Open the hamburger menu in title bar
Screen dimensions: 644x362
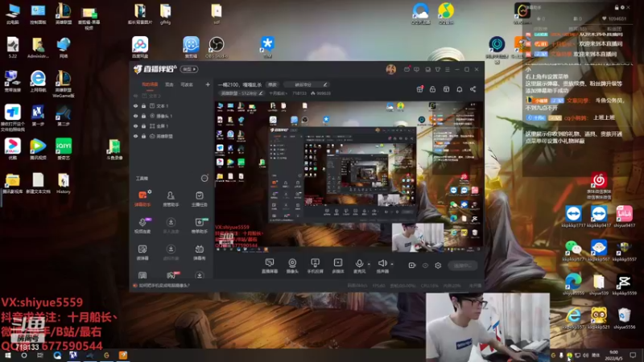[448, 70]
